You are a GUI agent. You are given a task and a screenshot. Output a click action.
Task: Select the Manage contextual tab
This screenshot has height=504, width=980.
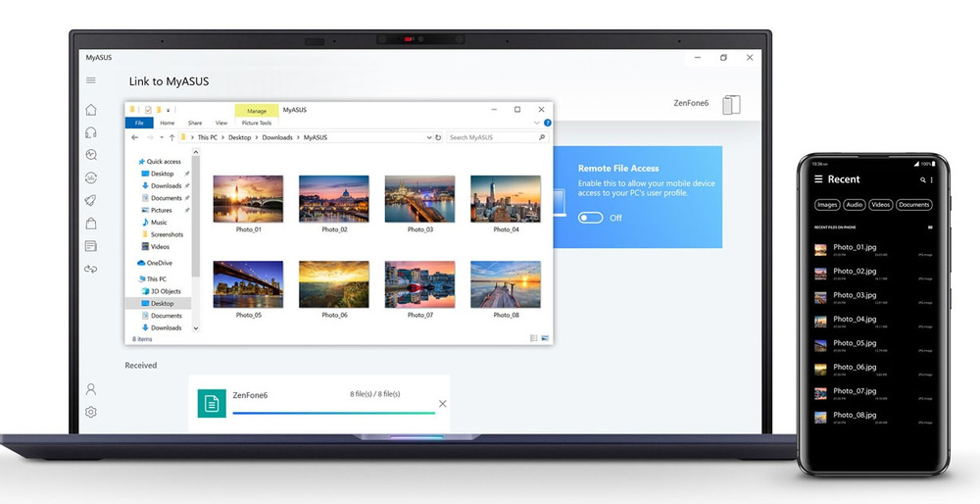tap(257, 111)
